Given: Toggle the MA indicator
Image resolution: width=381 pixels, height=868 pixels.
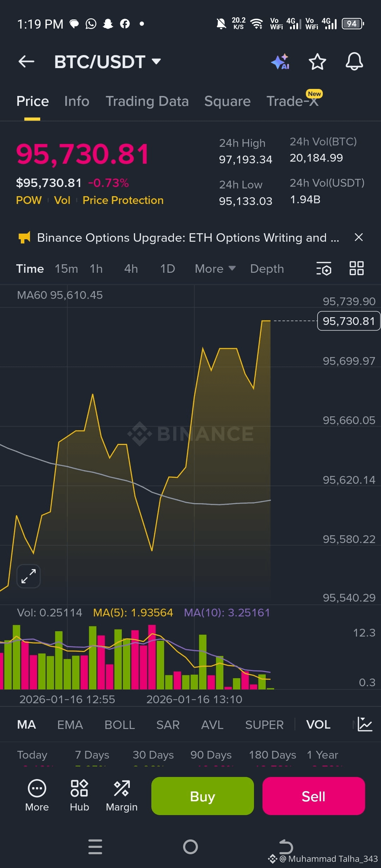Looking at the screenshot, I should pos(26,725).
